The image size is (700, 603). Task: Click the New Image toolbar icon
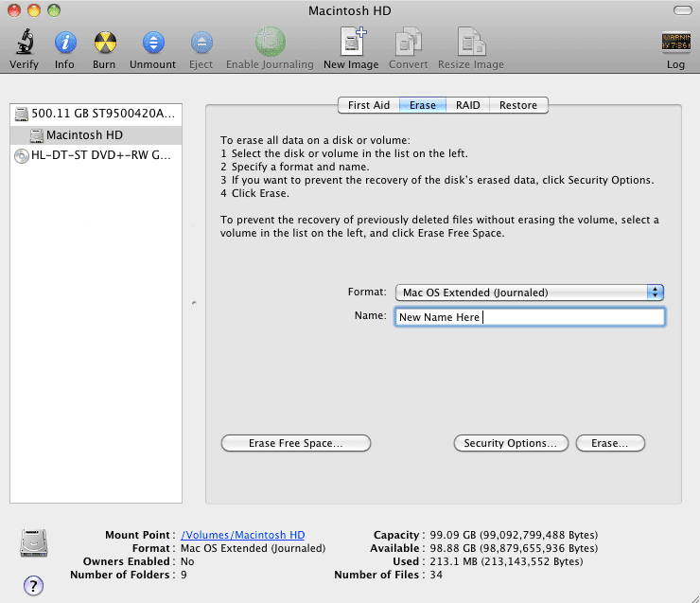click(351, 43)
